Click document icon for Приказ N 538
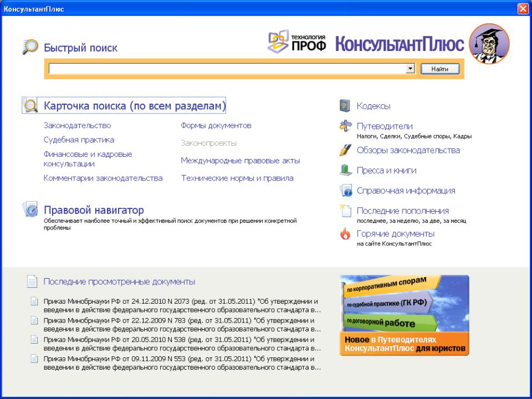 34,339
